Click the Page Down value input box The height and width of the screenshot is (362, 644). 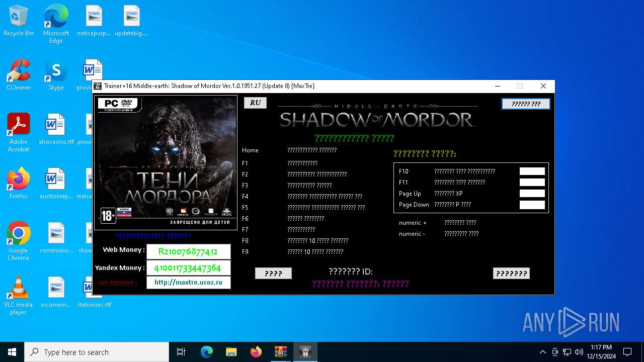point(532,205)
